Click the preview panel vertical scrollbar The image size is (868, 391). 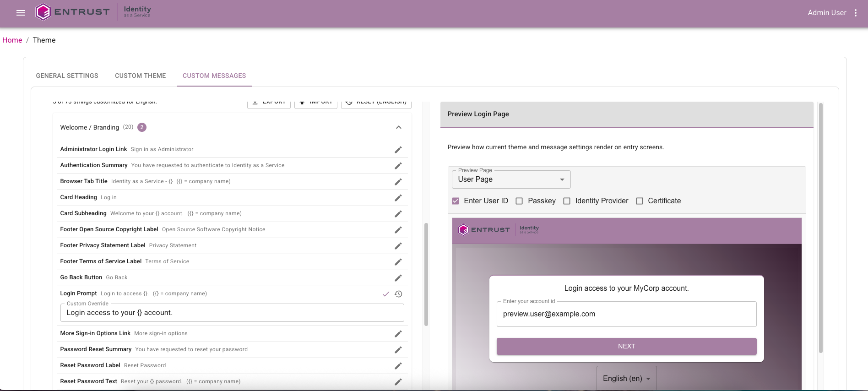821,228
